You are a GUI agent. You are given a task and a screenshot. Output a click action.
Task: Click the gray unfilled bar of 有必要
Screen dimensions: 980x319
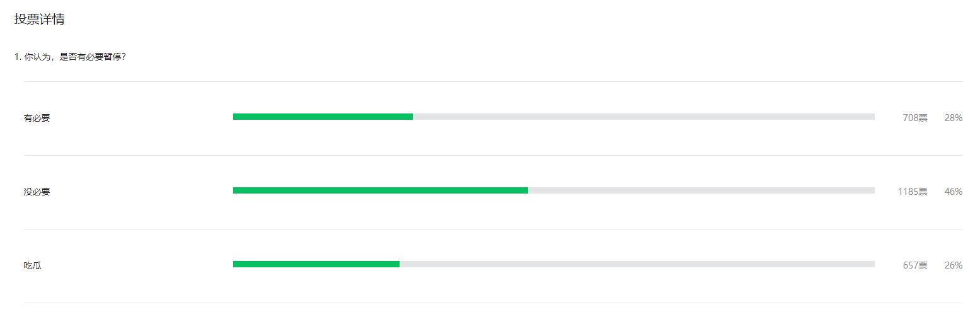(x=643, y=117)
